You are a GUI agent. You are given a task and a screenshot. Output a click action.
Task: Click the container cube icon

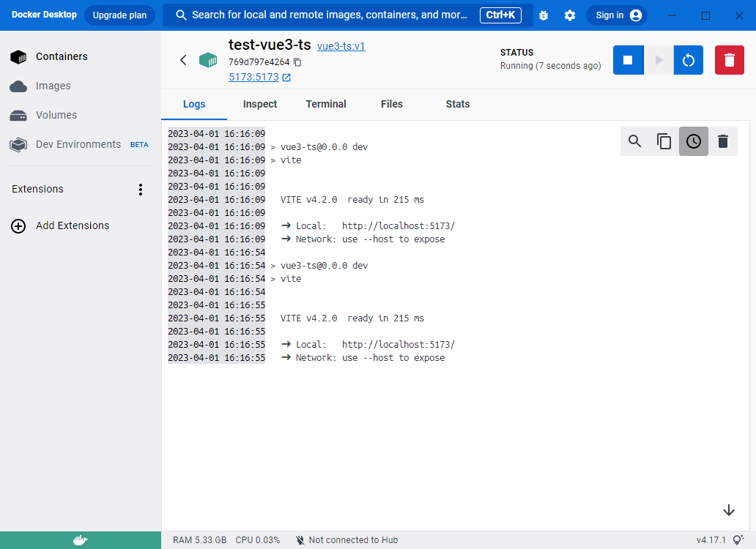(x=208, y=60)
